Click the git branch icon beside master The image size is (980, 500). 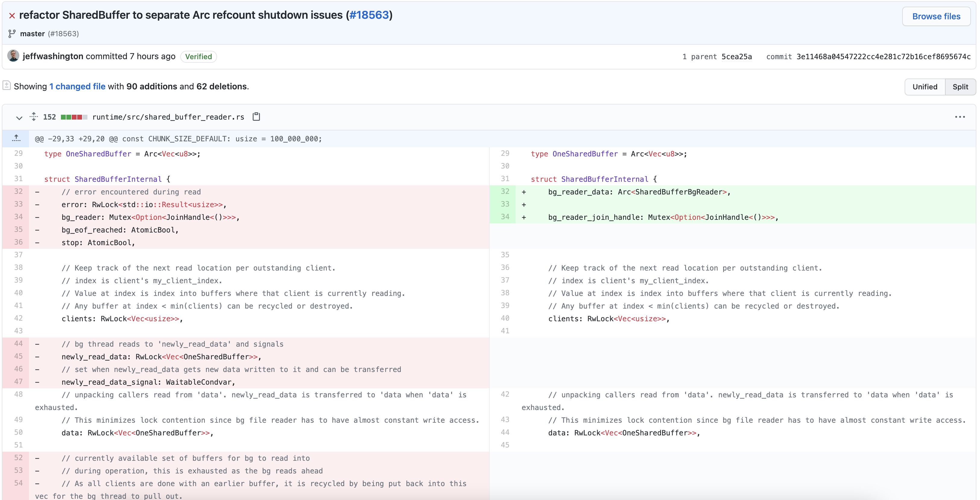[12, 34]
